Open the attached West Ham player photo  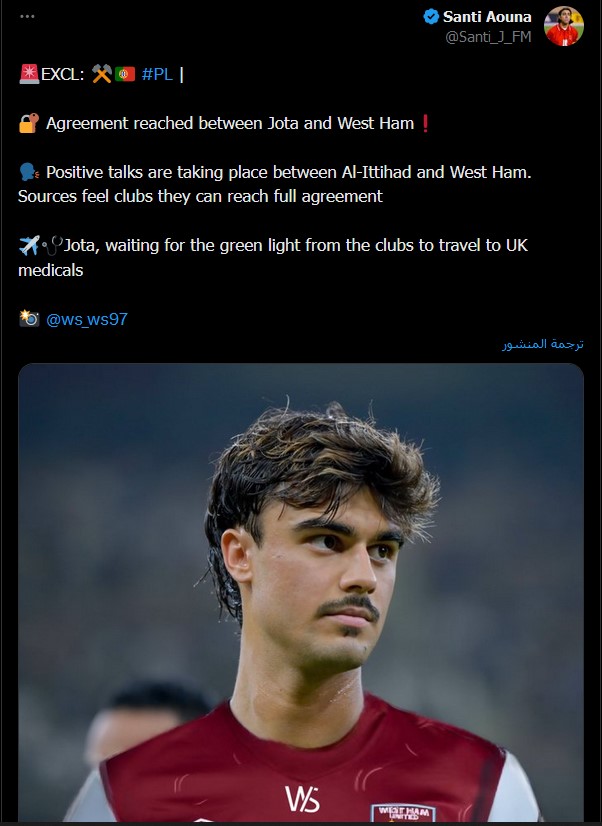301,592
